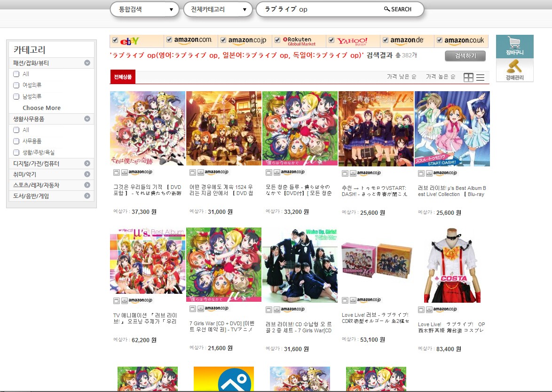The image size is (552, 392).
Task: Switch to grid view layout
Action: point(468,78)
